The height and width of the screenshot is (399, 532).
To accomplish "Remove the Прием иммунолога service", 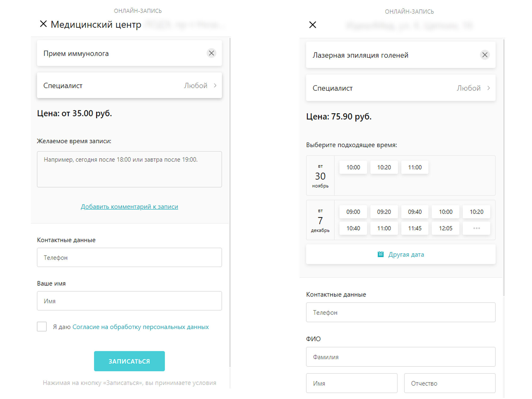I will pyautogui.click(x=211, y=53).
